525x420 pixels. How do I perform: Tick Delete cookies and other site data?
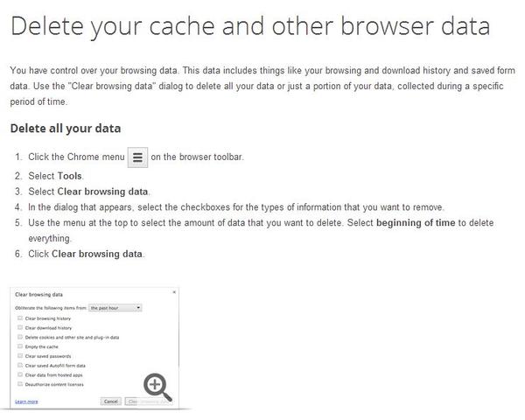[20, 337]
